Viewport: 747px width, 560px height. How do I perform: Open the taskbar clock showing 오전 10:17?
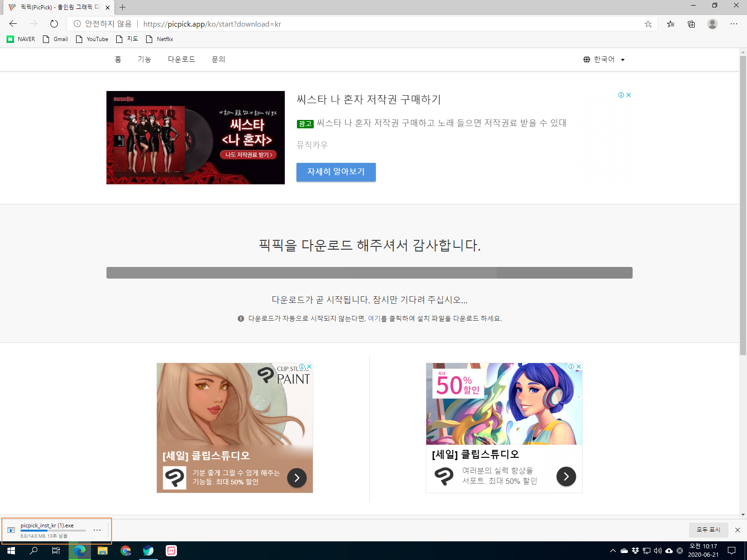703,551
